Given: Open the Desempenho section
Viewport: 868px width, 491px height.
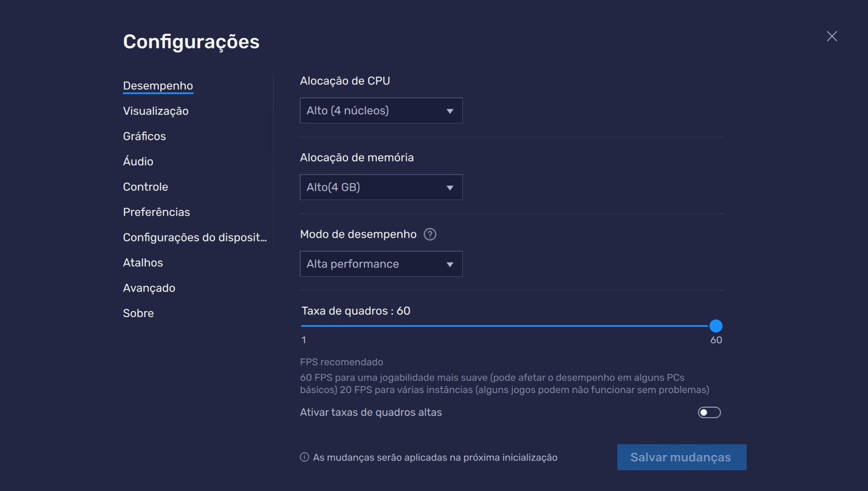Looking at the screenshot, I should pyautogui.click(x=158, y=86).
